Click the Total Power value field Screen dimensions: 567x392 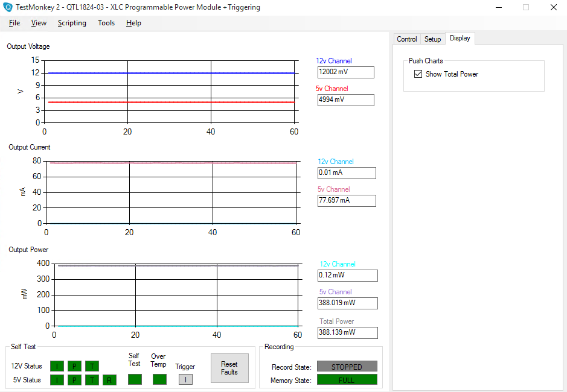pos(347,332)
